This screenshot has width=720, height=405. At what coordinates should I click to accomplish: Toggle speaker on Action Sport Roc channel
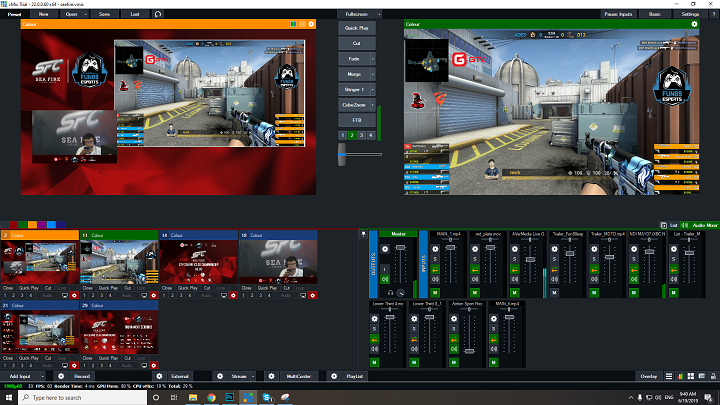(x=454, y=349)
